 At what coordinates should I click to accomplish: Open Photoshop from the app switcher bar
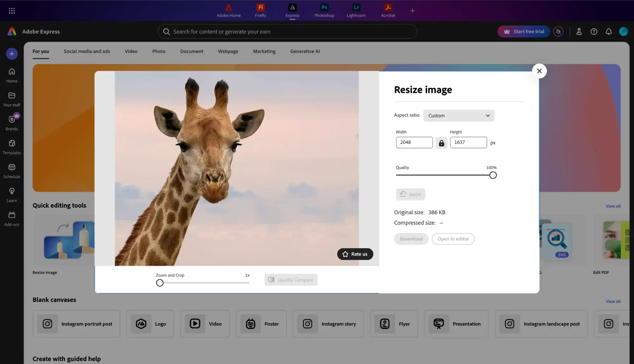[x=324, y=10]
